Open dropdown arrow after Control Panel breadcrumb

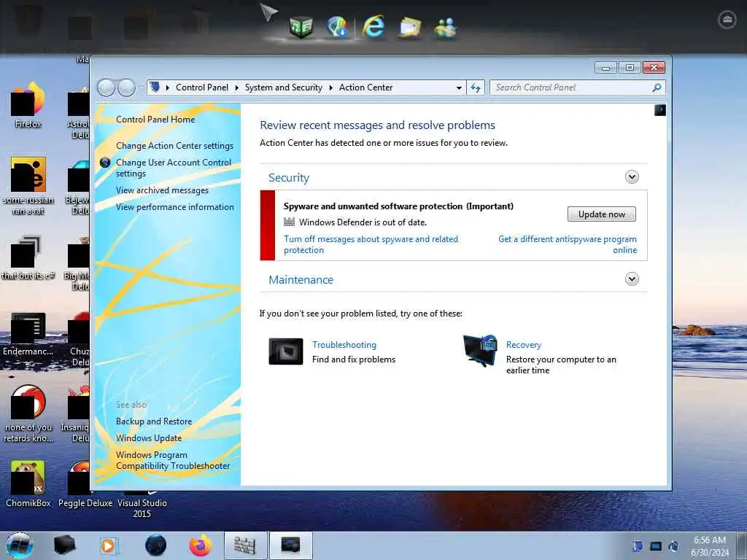coord(236,87)
